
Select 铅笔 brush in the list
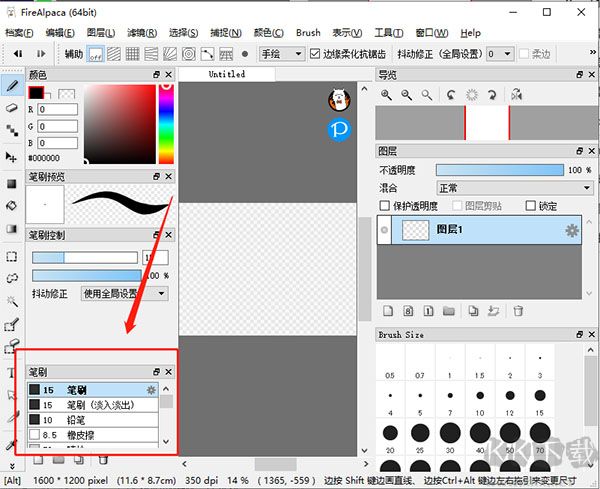(x=93, y=420)
